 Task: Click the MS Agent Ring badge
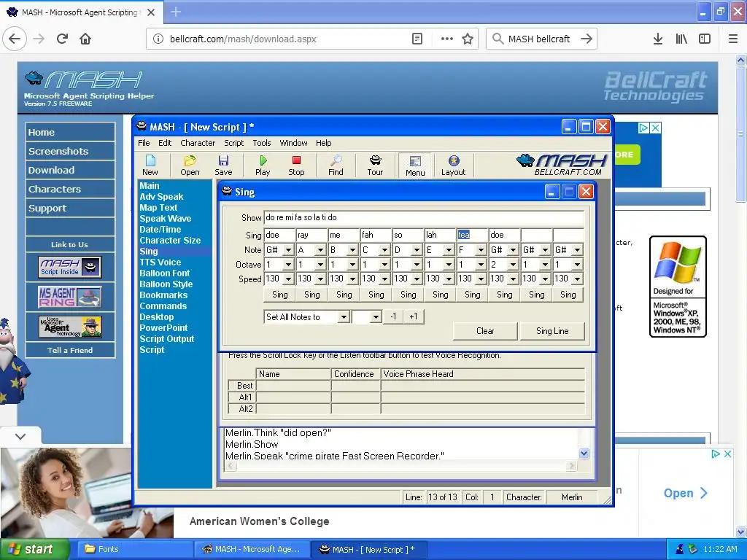[69, 297]
